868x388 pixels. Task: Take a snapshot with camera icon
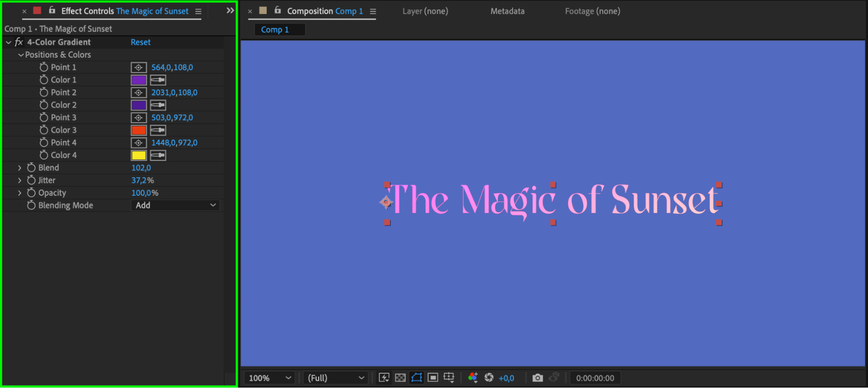(x=538, y=378)
